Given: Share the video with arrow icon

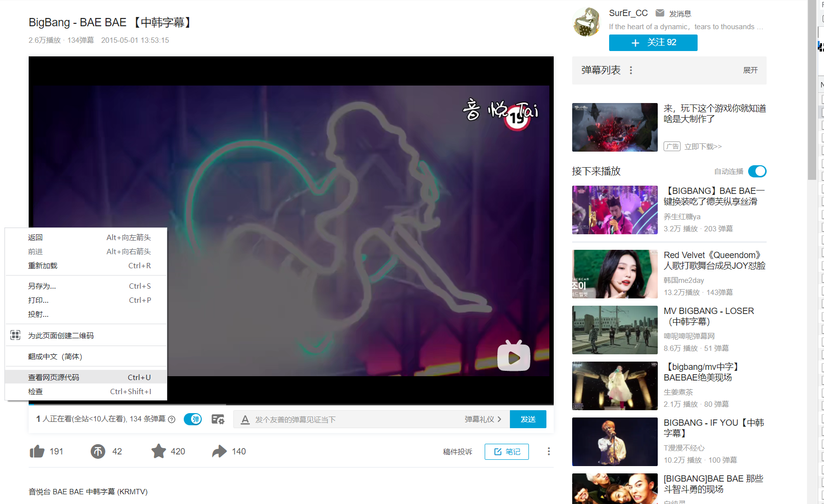Looking at the screenshot, I should (x=219, y=452).
